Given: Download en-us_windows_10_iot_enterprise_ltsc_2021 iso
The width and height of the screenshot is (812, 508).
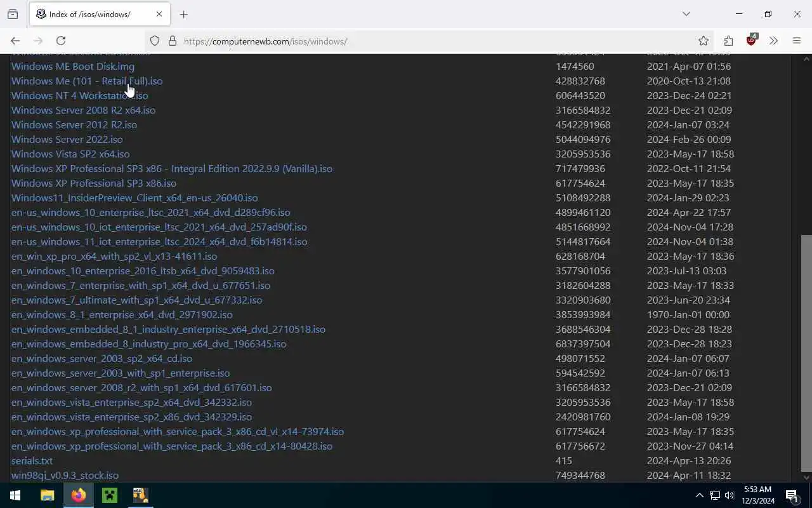Looking at the screenshot, I should point(159,227).
